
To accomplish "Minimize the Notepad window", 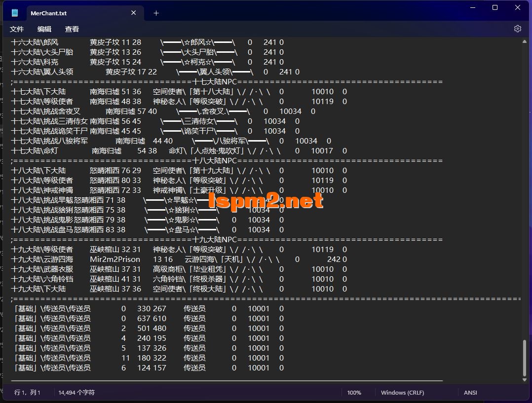I will point(473,7).
